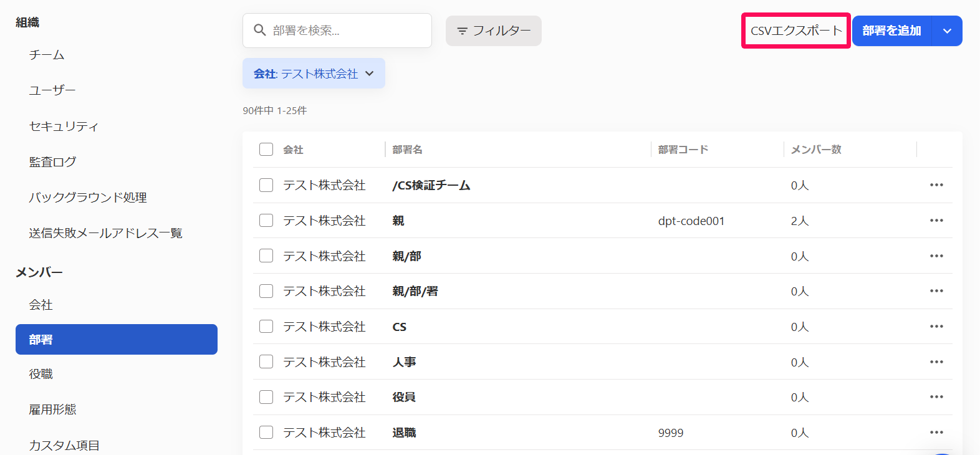The height and width of the screenshot is (455, 980).
Task: Click the 9999 department code cell
Action: tap(671, 433)
